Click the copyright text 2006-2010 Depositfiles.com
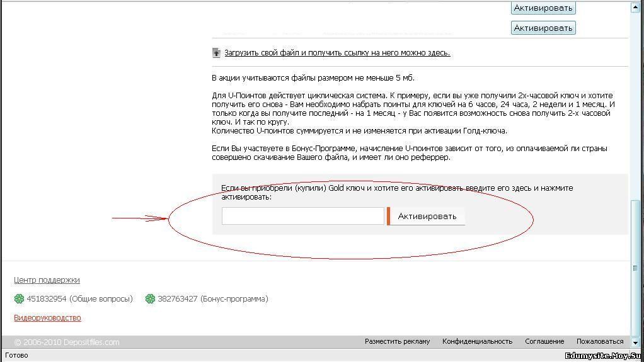Screen dimensions: 644x362 [67, 342]
